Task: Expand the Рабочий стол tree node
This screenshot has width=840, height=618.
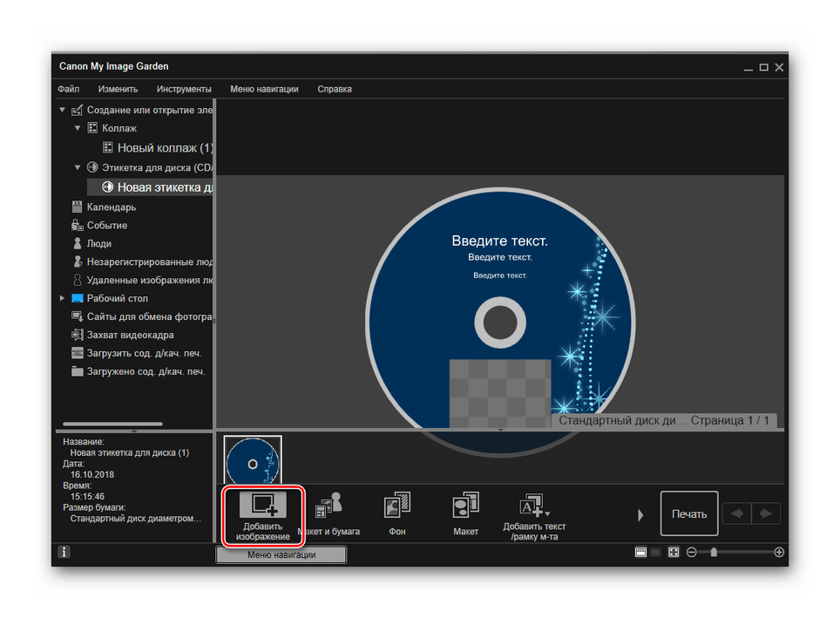Action: (62, 298)
